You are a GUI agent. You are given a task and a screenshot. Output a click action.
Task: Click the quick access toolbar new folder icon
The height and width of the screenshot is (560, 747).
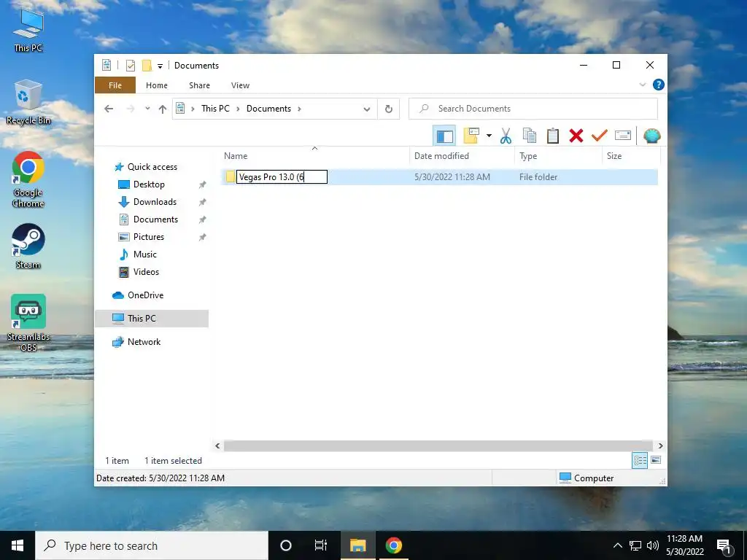147,66
